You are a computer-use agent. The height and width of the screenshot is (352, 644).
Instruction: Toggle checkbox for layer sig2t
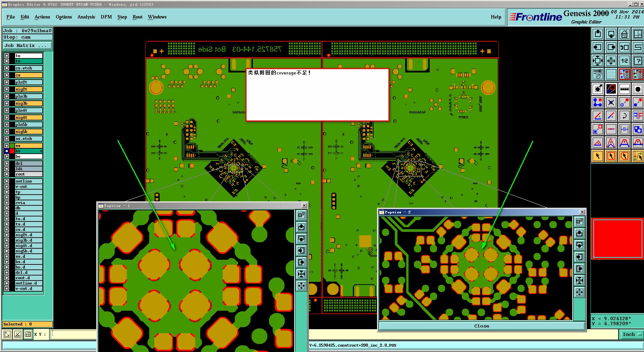click(7, 89)
